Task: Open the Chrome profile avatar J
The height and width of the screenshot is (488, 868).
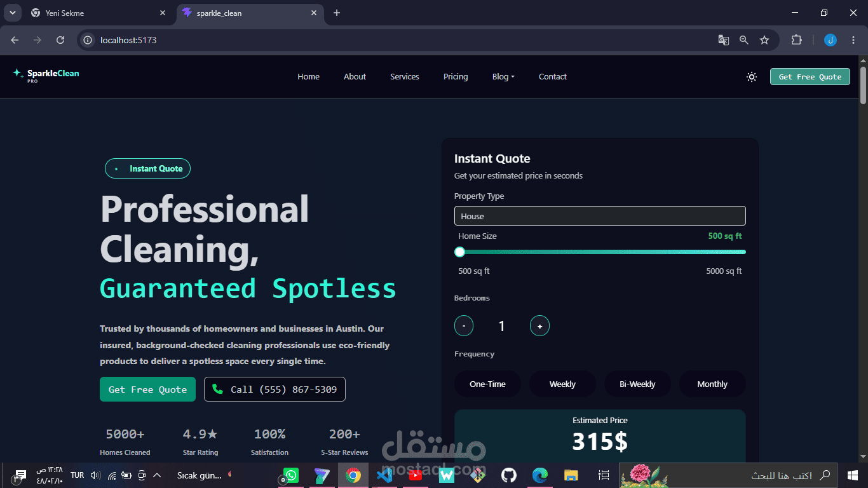Action: pyautogui.click(x=831, y=40)
